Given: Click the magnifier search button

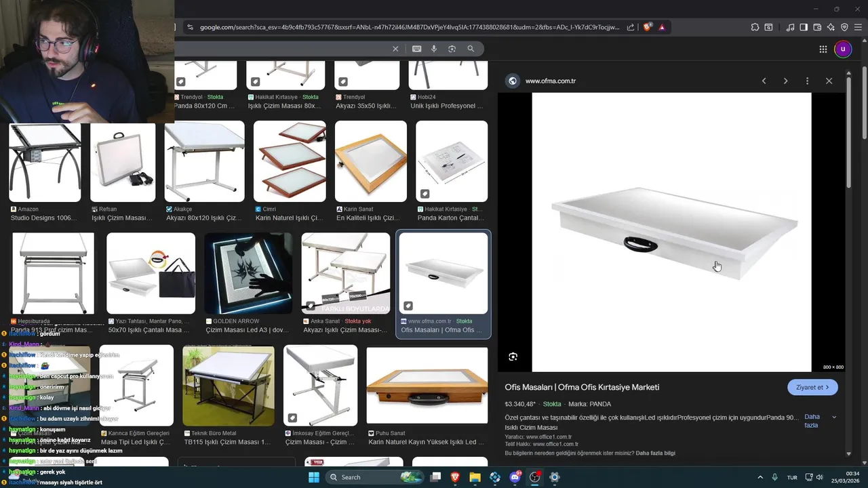Looking at the screenshot, I should click(471, 49).
